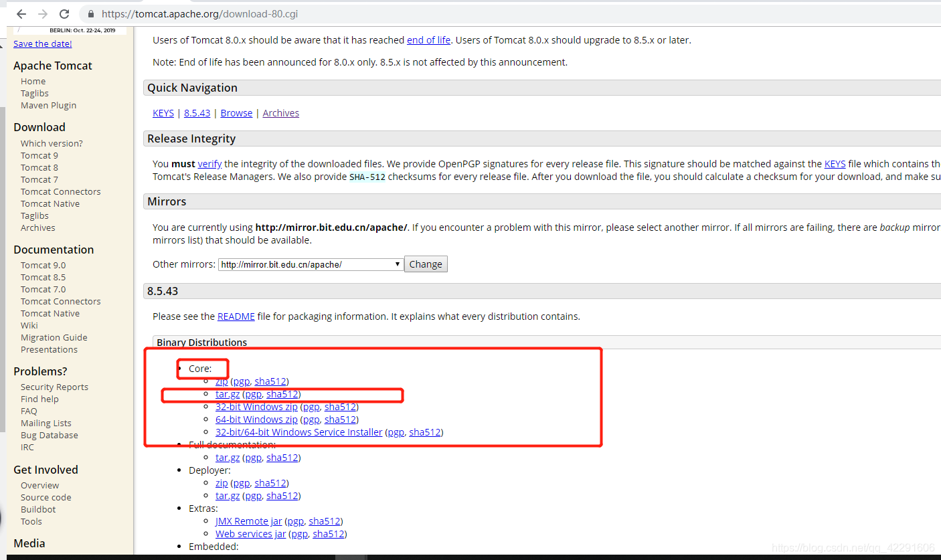Open the Source code link
The width and height of the screenshot is (941, 560).
(x=46, y=497)
